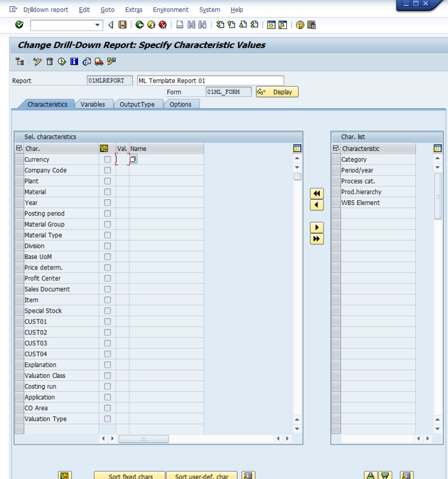Tick the checkbox for Company Code
448x479 pixels.
[x=107, y=170]
